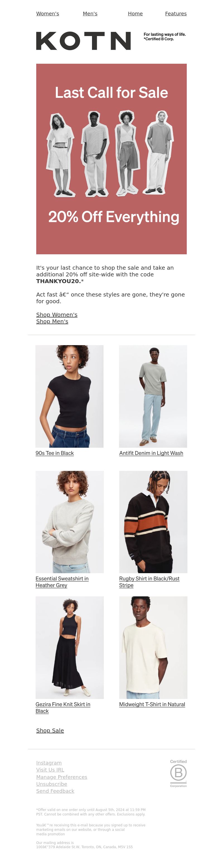Image resolution: width=223 pixels, height=868 pixels.
Task: Click Manage Preferences in the footer
Action: point(62,777)
